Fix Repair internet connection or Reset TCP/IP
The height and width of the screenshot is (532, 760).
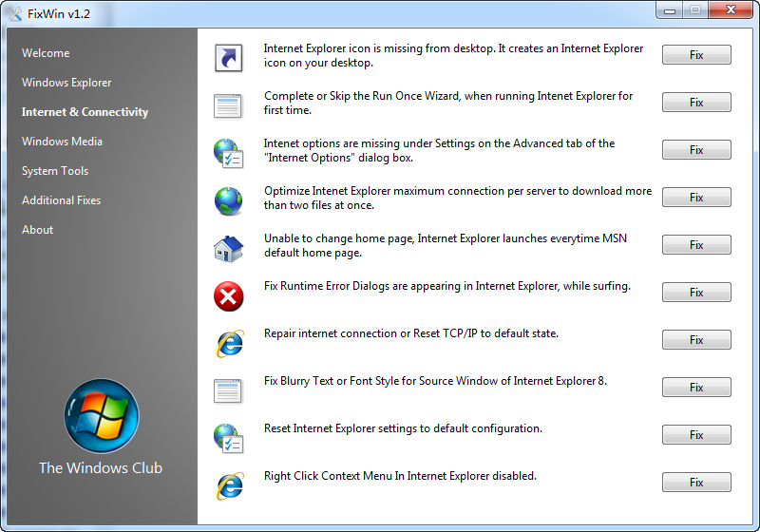696,340
